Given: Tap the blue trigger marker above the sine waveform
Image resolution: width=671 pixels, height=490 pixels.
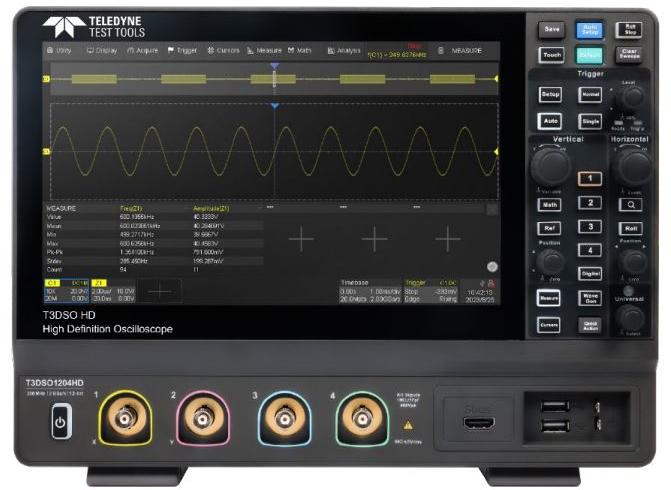Looking at the screenshot, I should click(275, 105).
